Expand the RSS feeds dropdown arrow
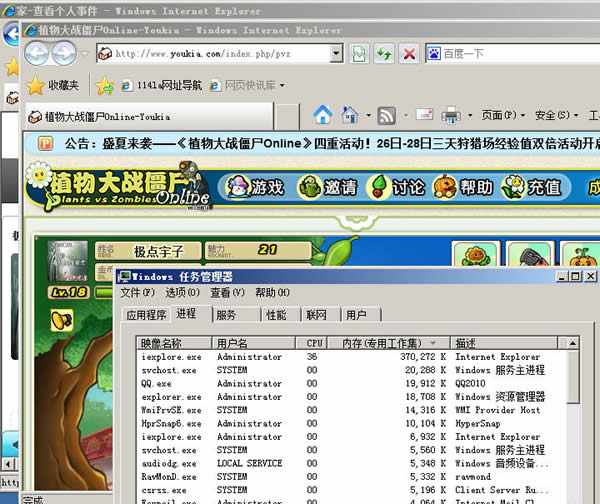 point(406,115)
